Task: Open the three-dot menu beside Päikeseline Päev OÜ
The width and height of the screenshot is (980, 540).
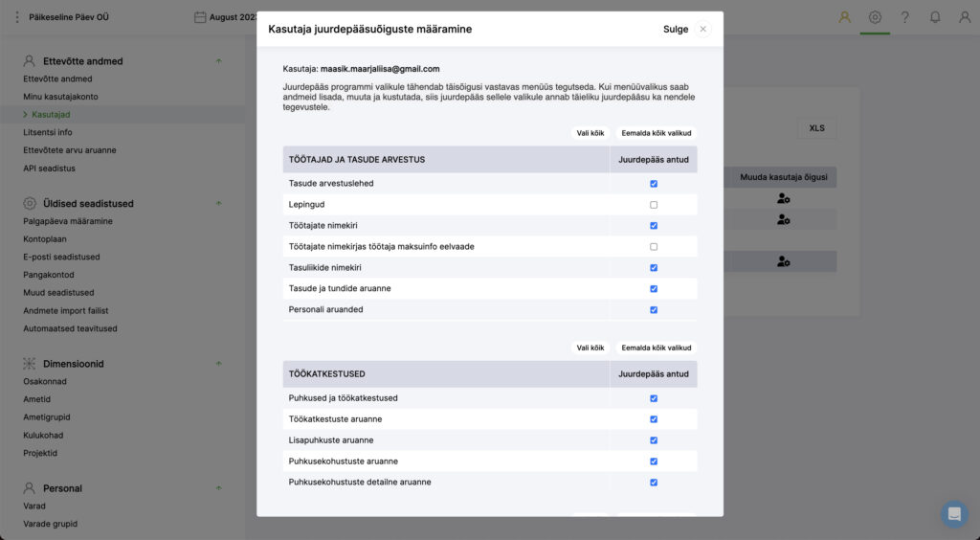Action: pos(17,17)
